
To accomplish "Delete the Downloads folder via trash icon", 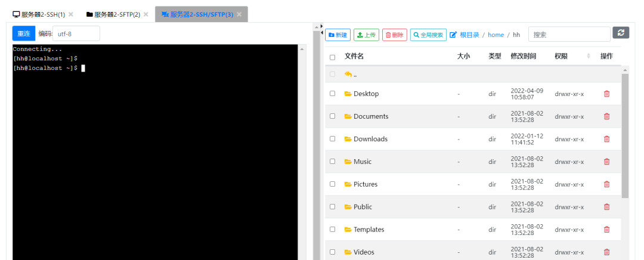I will coord(606,139).
